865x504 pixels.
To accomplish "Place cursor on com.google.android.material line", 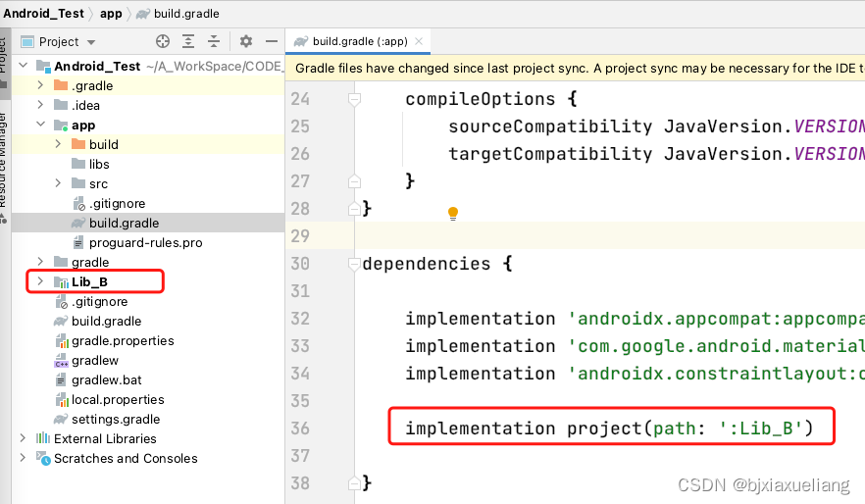I will tap(635, 346).
